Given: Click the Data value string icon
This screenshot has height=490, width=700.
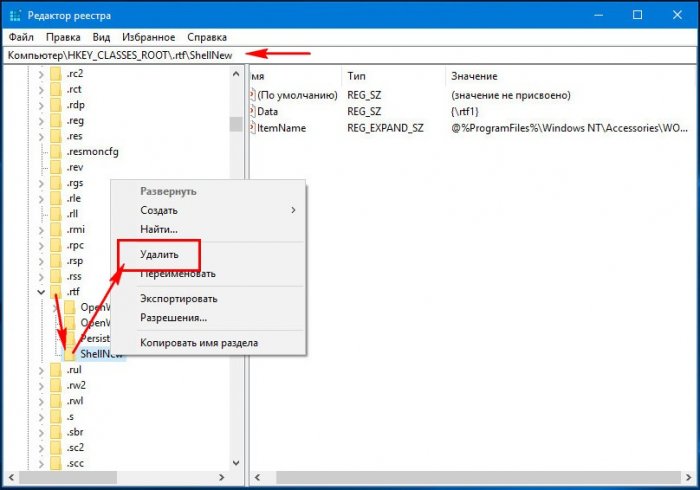Looking at the screenshot, I should point(253,111).
